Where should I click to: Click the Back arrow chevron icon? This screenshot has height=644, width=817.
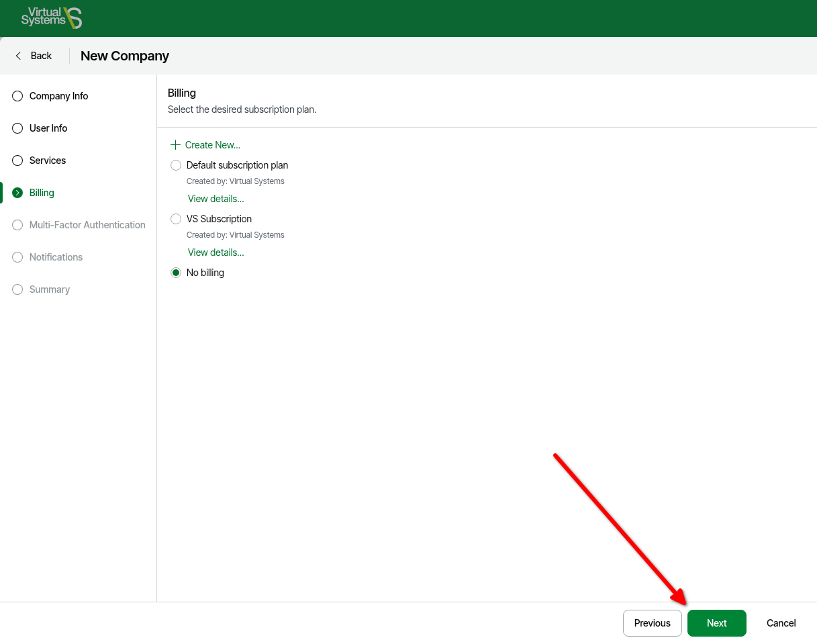[19, 56]
